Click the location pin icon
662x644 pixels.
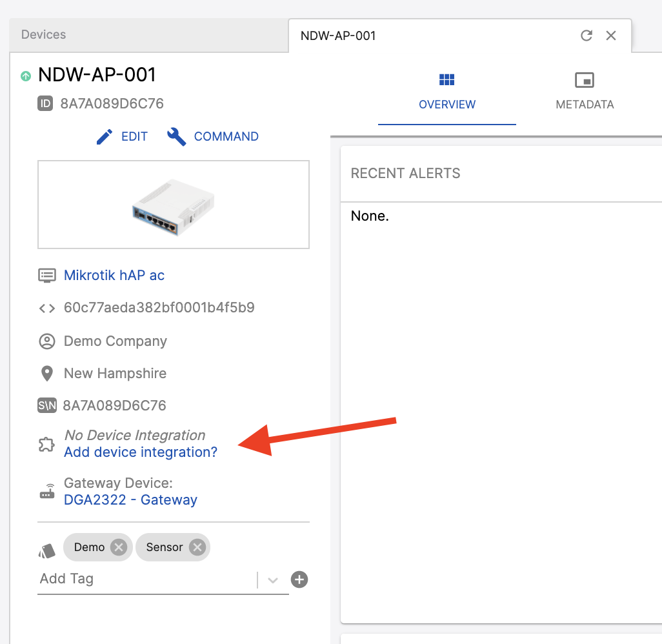point(47,374)
